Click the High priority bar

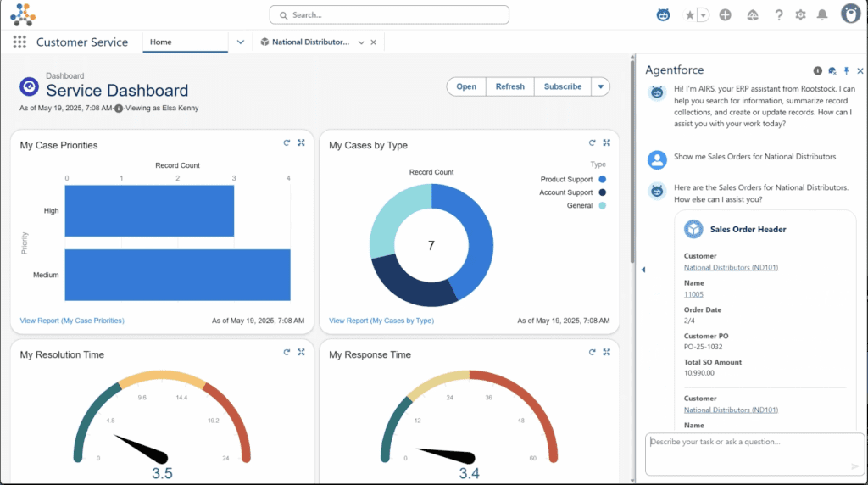coord(149,211)
